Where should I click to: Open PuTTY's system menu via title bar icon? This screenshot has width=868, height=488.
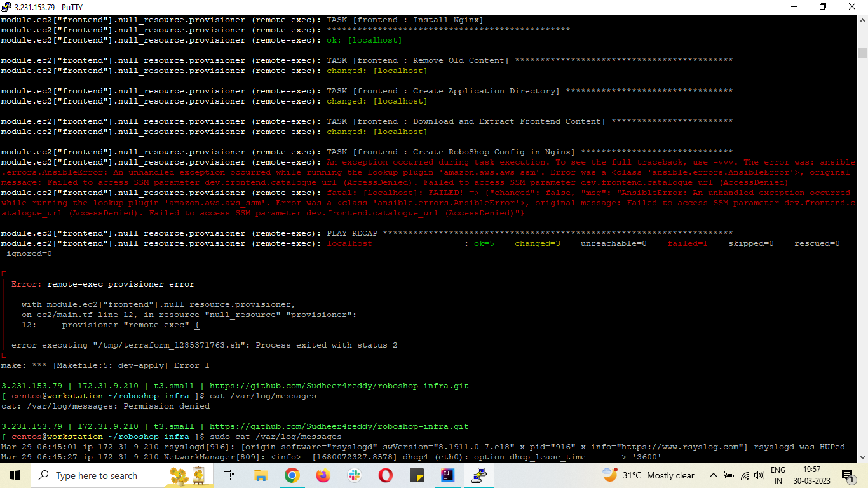click(x=7, y=6)
